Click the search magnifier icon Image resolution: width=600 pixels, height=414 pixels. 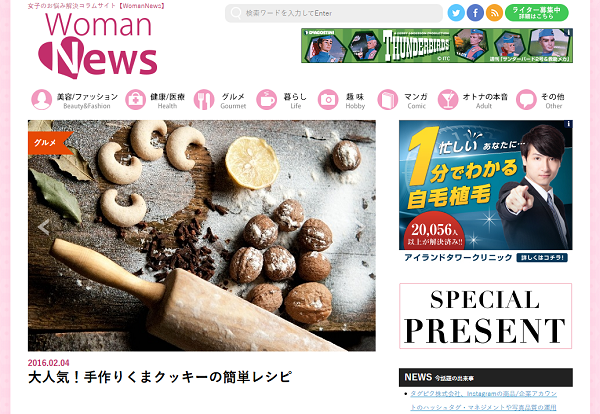click(236, 13)
